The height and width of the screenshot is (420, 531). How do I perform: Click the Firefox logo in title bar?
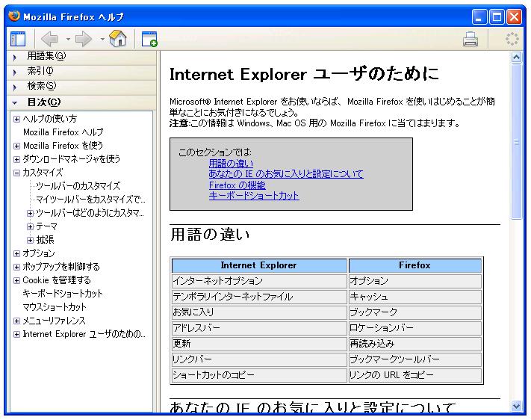coord(14,16)
